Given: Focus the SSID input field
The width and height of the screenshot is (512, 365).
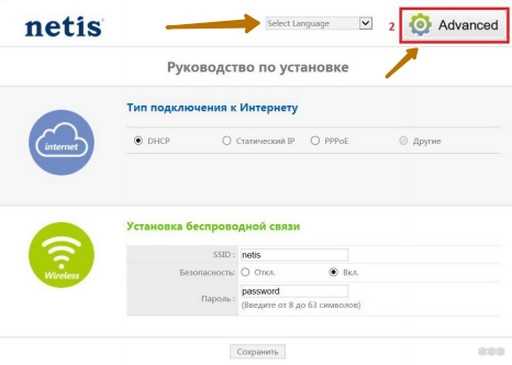Looking at the screenshot, I should (x=294, y=255).
